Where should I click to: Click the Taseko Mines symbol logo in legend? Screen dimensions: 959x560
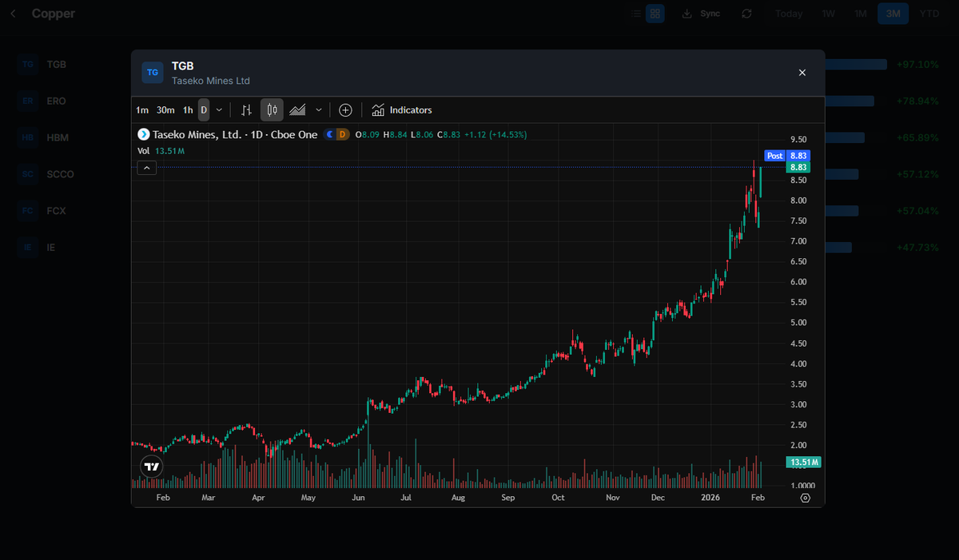click(x=144, y=135)
